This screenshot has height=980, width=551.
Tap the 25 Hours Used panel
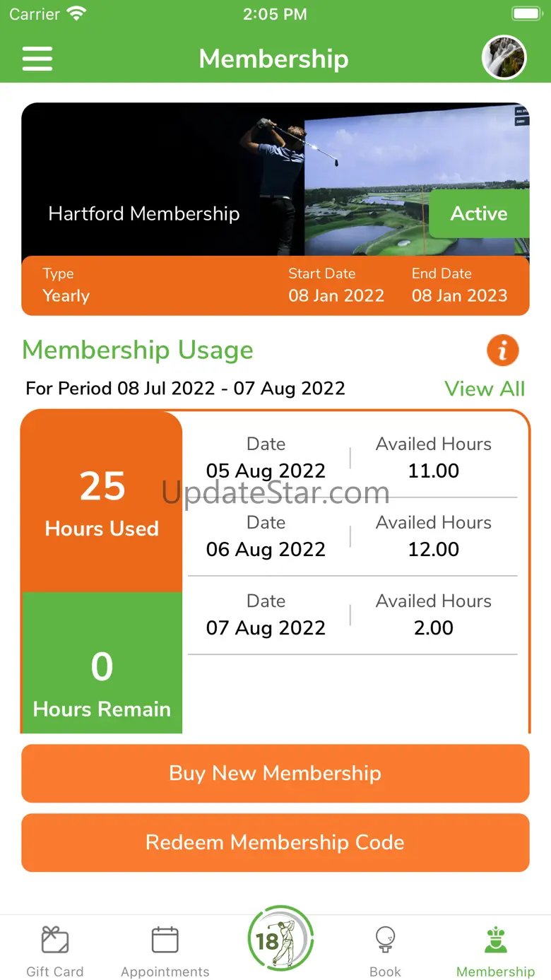click(x=102, y=502)
